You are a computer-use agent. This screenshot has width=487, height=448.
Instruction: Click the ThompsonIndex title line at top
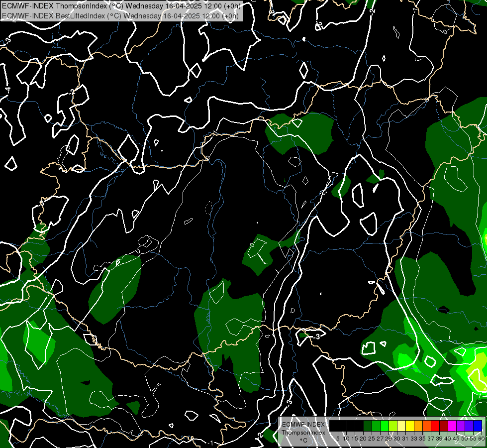click(121, 6)
